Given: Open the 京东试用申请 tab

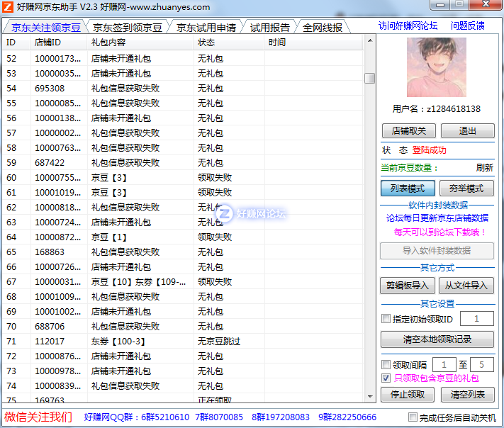Looking at the screenshot, I should click(206, 28).
